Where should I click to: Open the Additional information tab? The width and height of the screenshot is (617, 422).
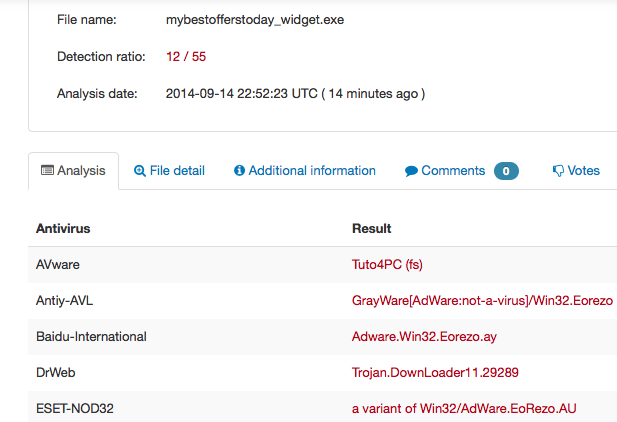click(x=305, y=171)
